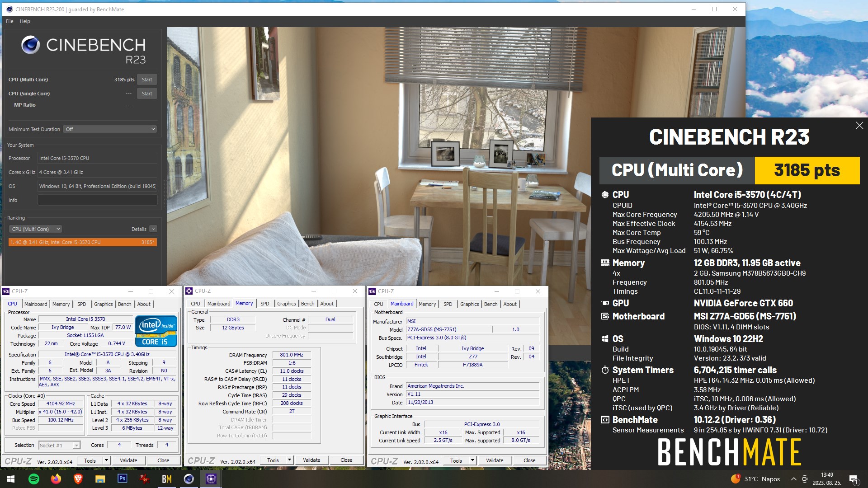Open the Socket #1 selection dropdown

[x=59, y=446]
